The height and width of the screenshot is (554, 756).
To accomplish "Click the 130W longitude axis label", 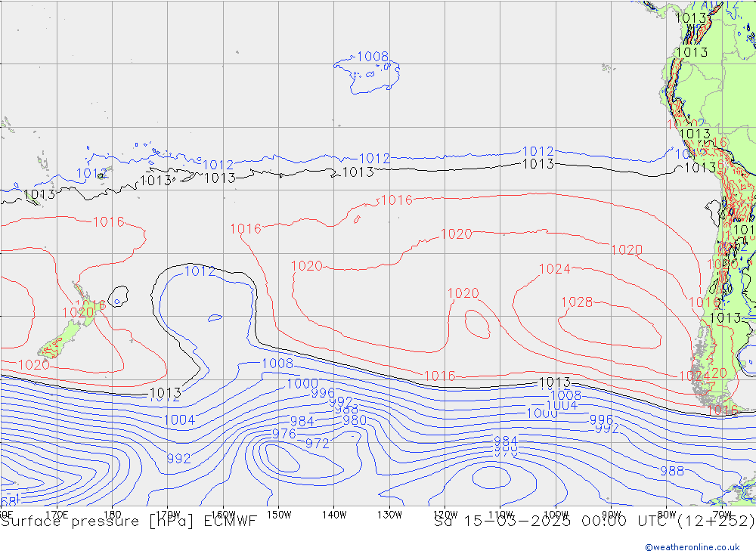I will pos(389,515).
